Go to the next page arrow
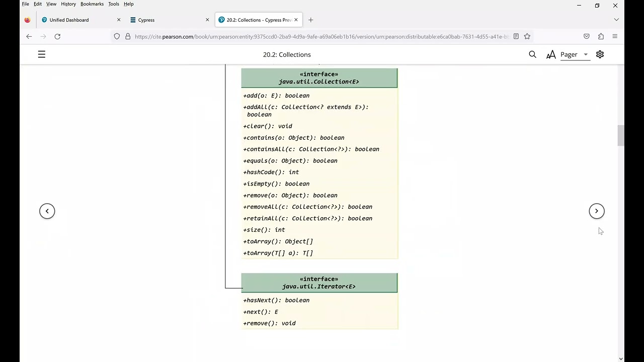The image size is (644, 362). tap(597, 211)
